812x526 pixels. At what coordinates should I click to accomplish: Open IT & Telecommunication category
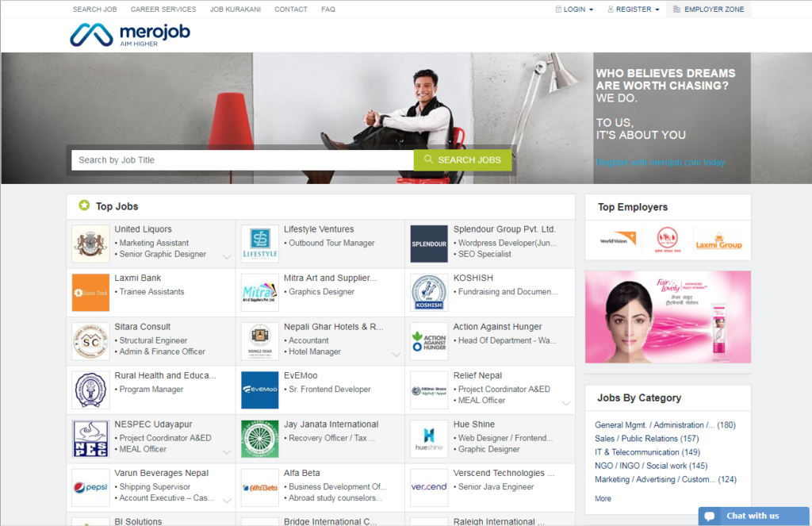coord(647,452)
